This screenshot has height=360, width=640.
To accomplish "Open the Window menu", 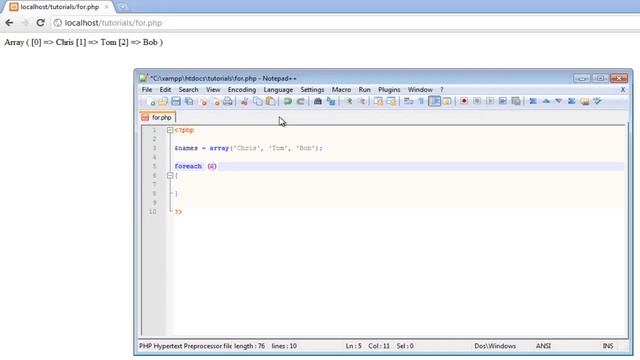I will (x=420, y=89).
